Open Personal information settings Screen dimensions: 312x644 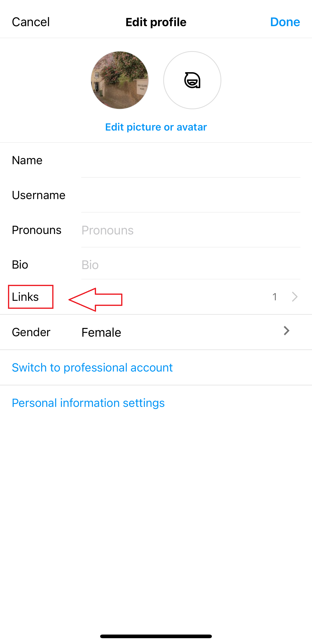(x=88, y=403)
